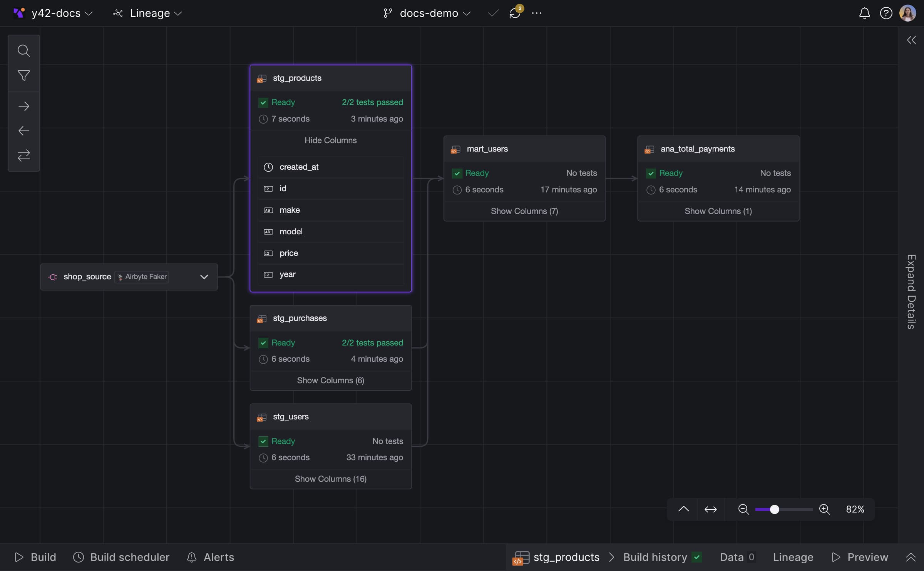This screenshot has height=571, width=924.
Task: Toggle ana_total_payments Show Columns
Action: pos(718,211)
